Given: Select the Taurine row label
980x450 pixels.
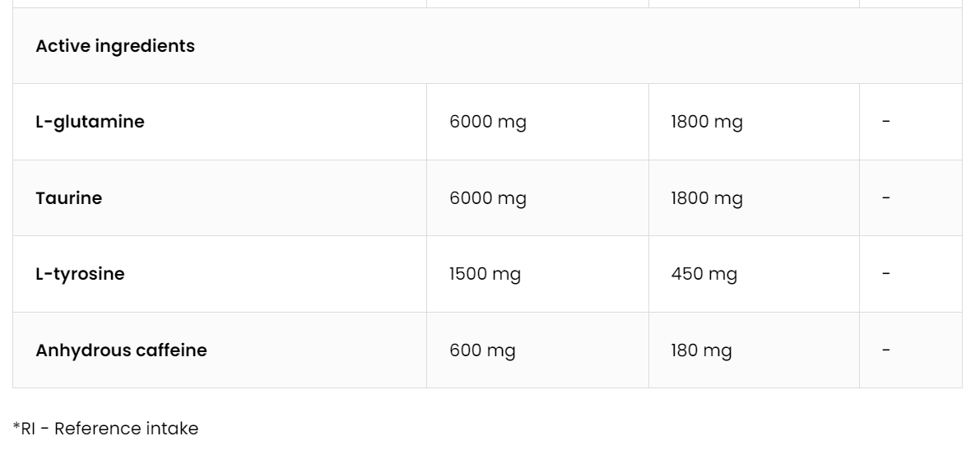Looking at the screenshot, I should (x=69, y=198).
